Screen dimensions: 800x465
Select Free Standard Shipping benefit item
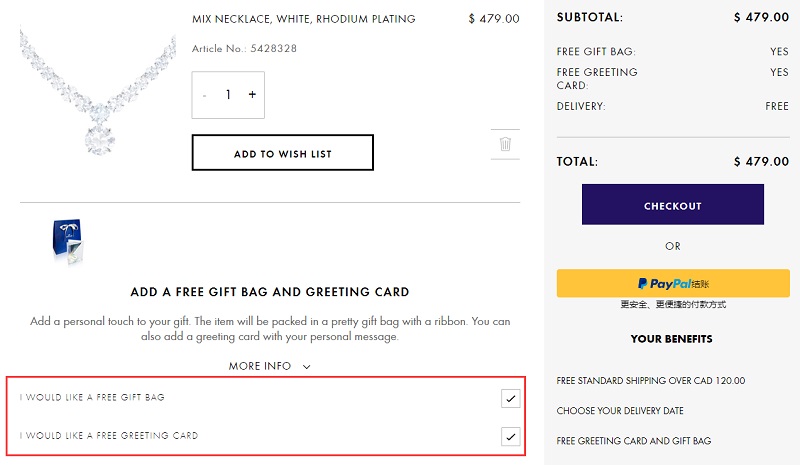[651, 381]
